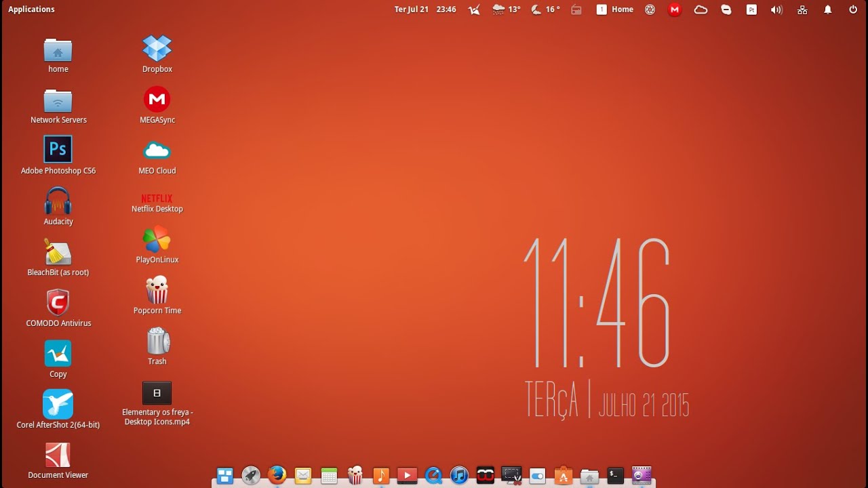
Task: Open the AppCenter shopping bag in dock
Action: coord(563,476)
